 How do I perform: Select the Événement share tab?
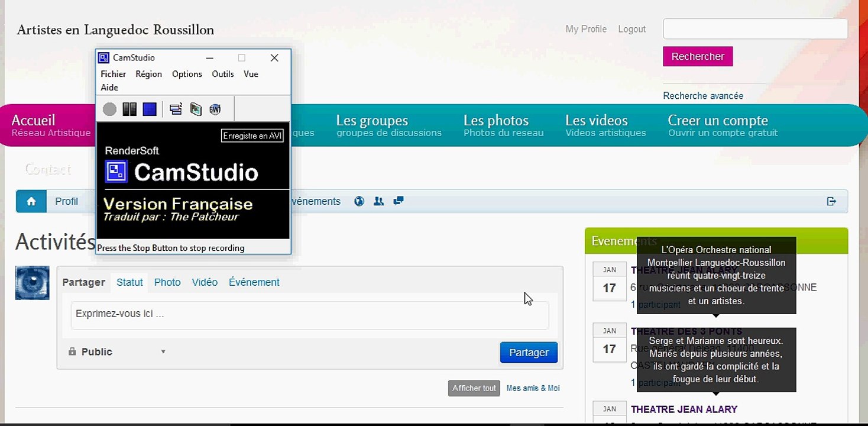254,282
